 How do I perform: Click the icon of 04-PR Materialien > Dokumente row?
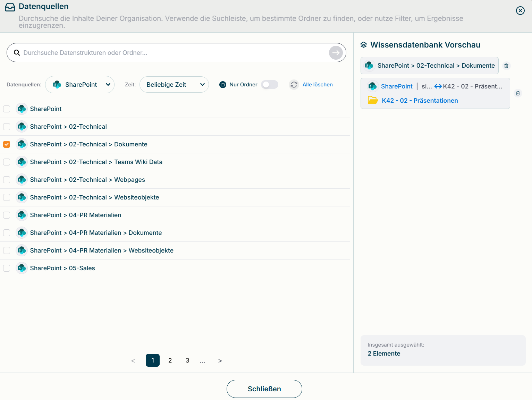(22, 233)
